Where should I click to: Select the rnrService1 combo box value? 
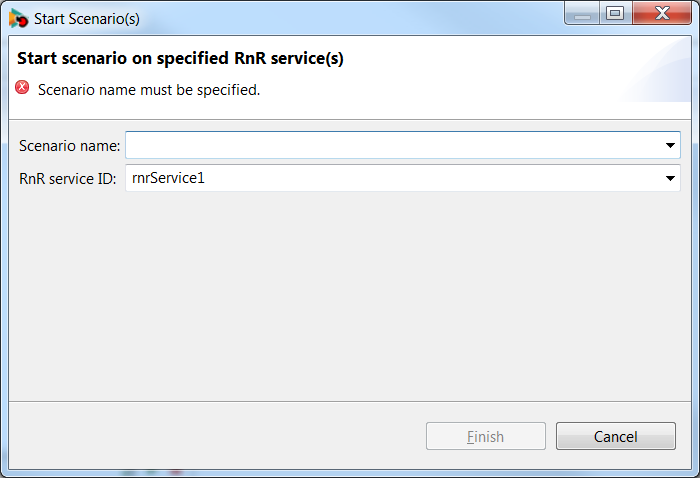[393, 178]
